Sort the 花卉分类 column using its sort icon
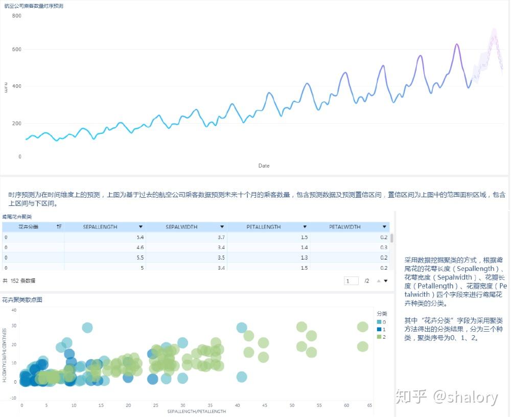This screenshot has width=511, height=420. (x=58, y=226)
